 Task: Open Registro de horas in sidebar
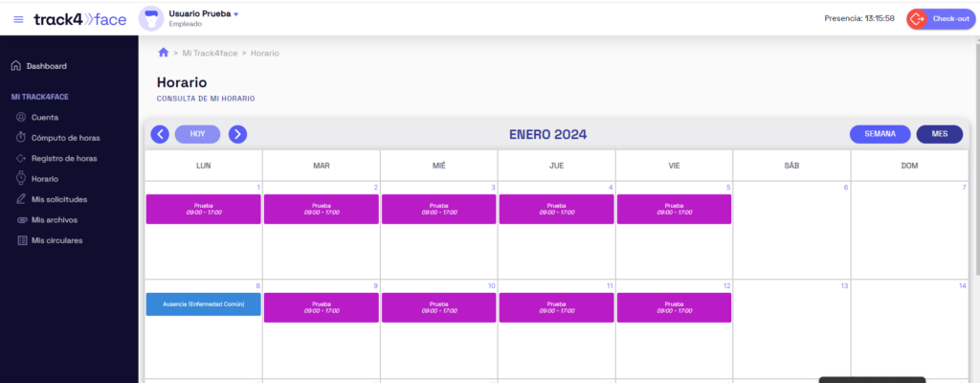point(63,158)
